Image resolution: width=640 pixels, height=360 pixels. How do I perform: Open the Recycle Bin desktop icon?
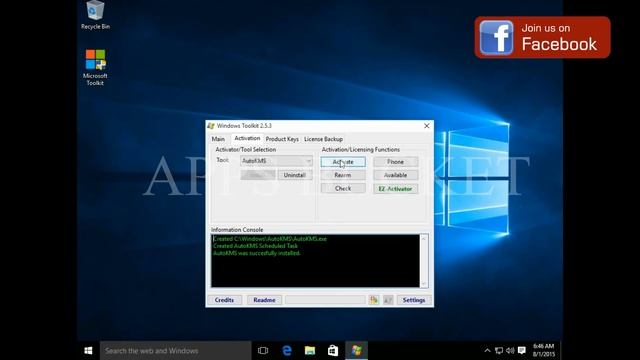click(95, 15)
